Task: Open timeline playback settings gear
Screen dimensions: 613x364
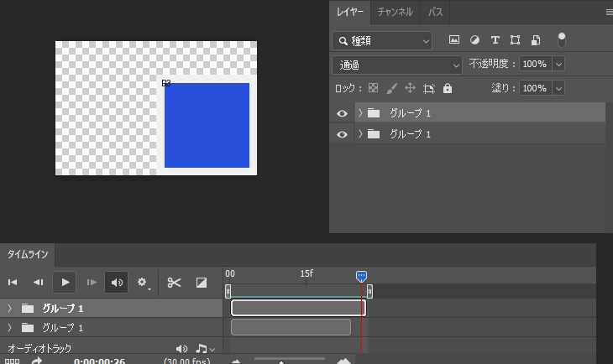Action: [x=143, y=283]
